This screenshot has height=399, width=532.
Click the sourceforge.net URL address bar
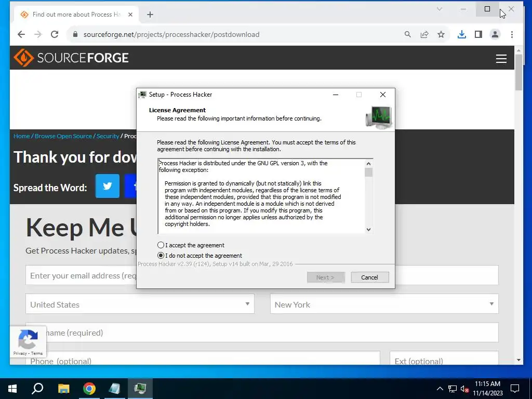171,34
